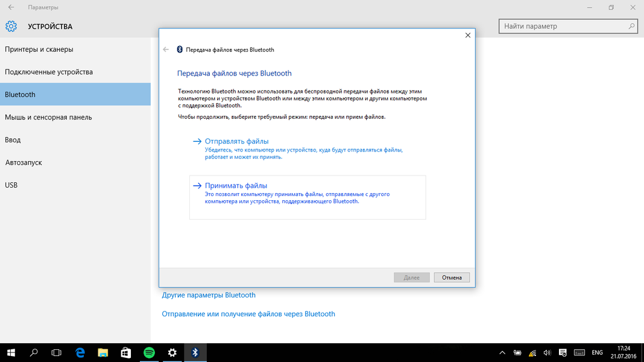Click the Далее button in the dialog
Screen dimensions: 644x362
pos(411,278)
